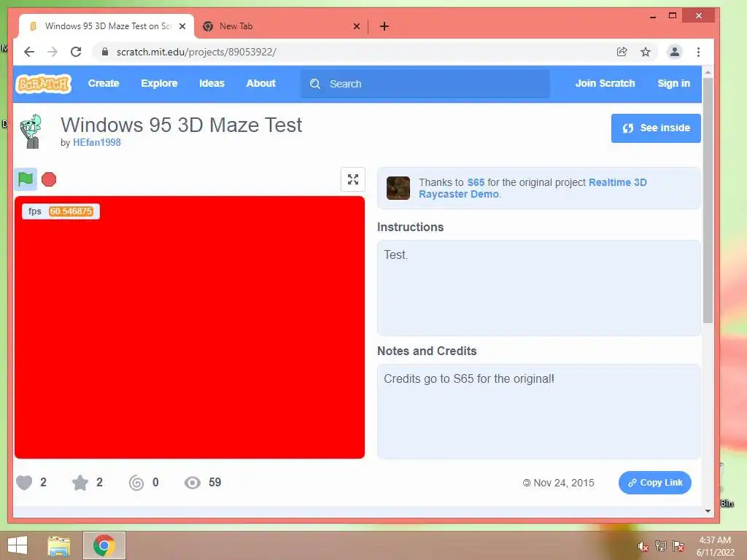Screen dimensions: 747x560
Task: Open S65 user link in remix credit
Action: pyautogui.click(x=476, y=182)
